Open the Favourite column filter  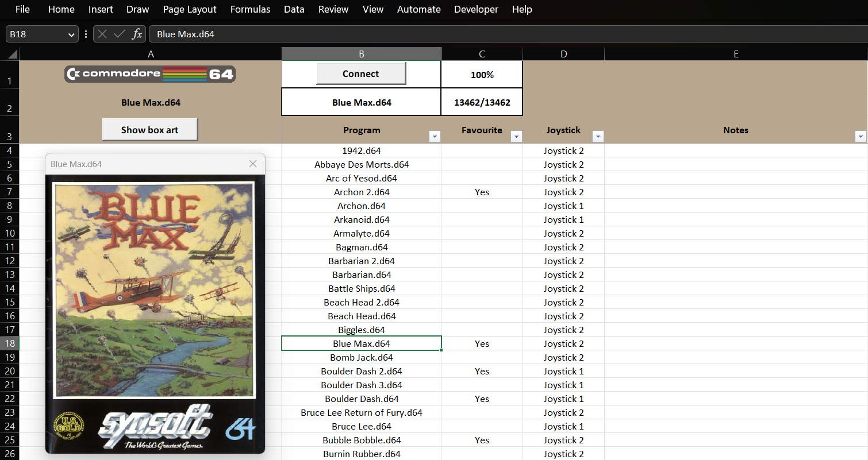[x=516, y=136]
